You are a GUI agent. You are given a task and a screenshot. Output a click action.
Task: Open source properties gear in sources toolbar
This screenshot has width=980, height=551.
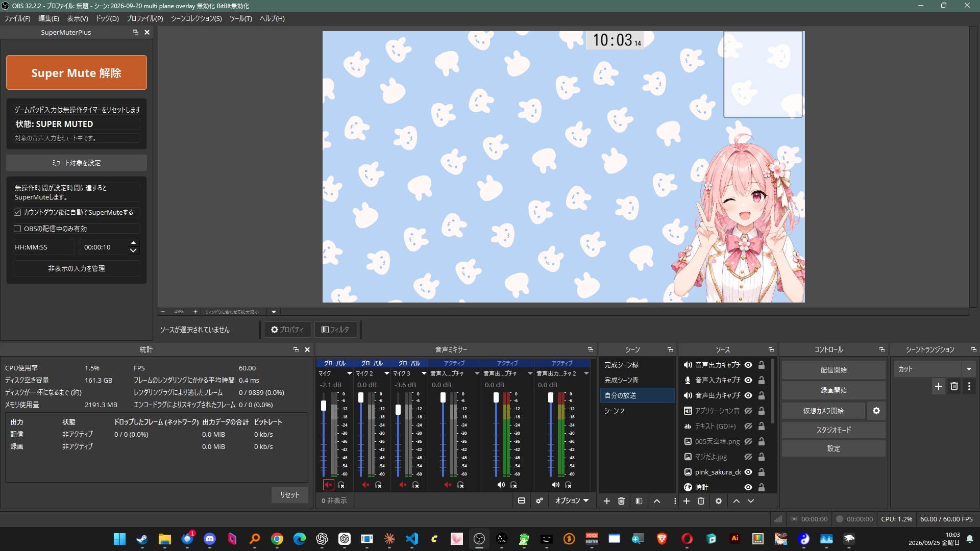pos(719,501)
